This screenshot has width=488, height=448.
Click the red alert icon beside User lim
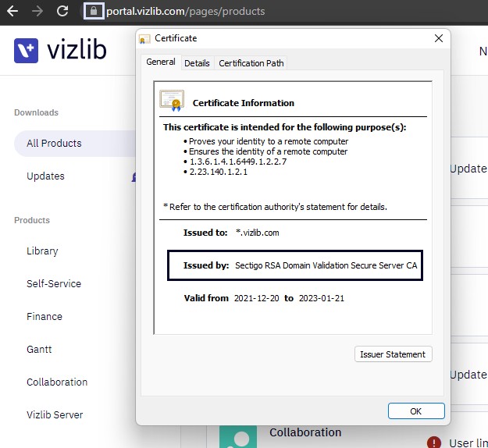click(x=434, y=443)
